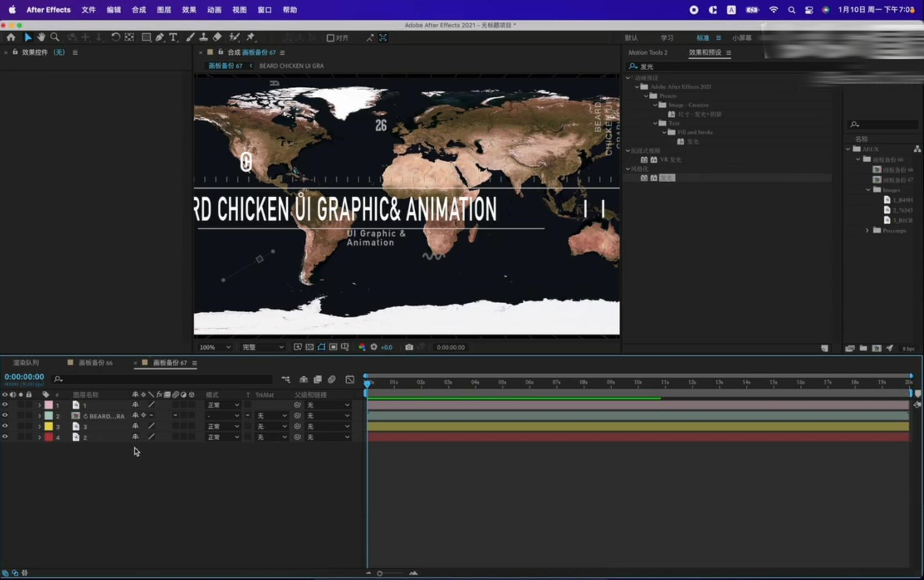Hide BEARD...RA layer eye icon

click(x=5, y=415)
